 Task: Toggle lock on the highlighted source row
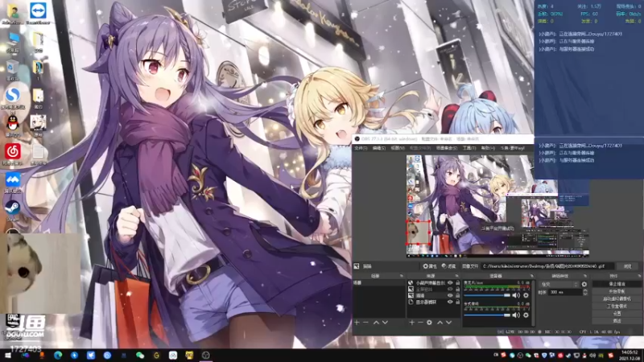[457, 295]
